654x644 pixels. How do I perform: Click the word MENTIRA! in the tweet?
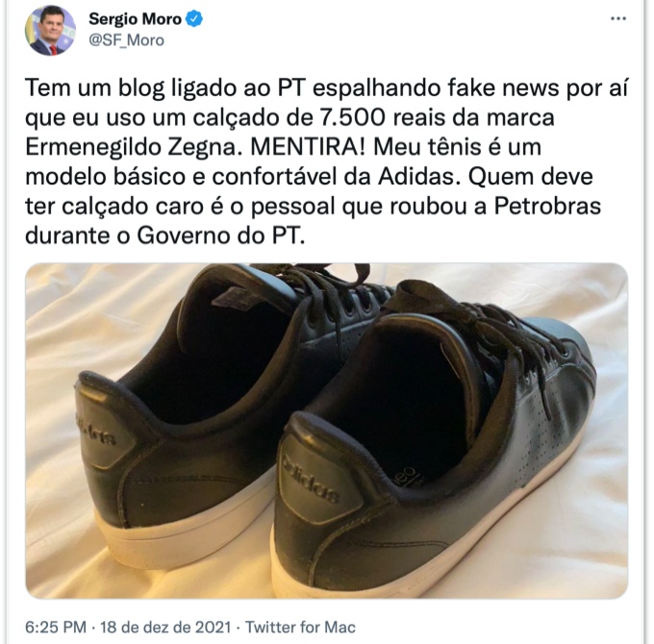(308, 147)
